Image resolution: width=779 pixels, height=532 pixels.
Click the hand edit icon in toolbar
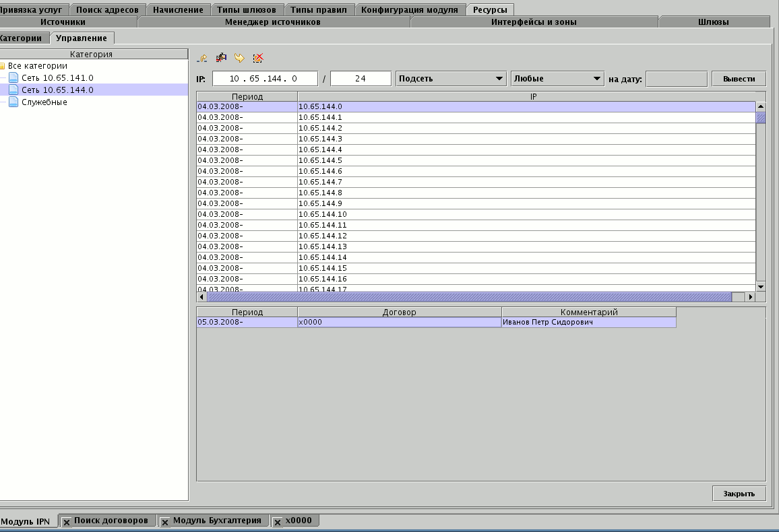tap(220, 59)
